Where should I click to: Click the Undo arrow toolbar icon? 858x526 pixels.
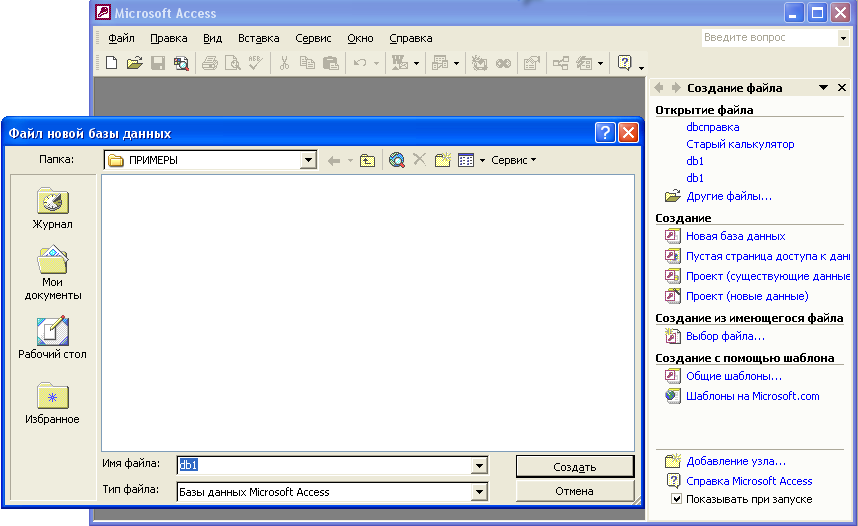click(360, 63)
